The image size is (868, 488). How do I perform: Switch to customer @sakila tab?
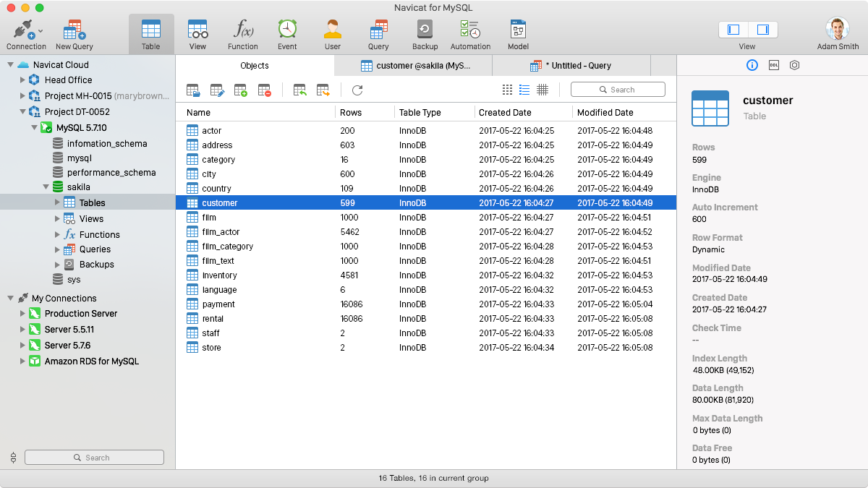[x=414, y=66]
